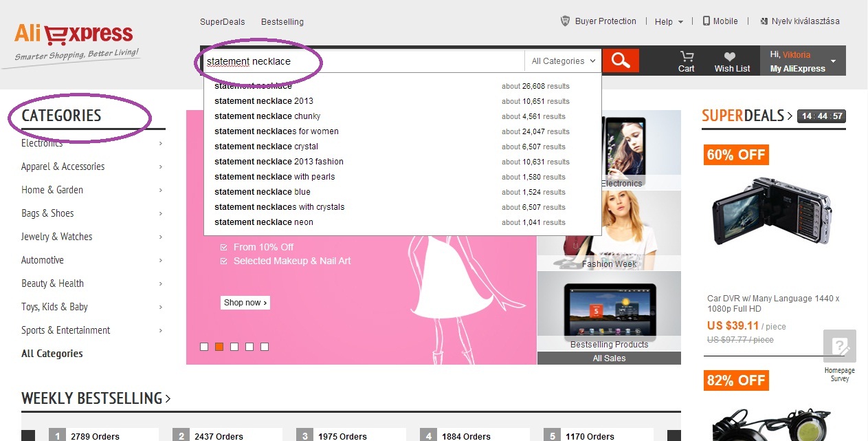Choose suggestion 'statement necklaces with crystals'
The width and height of the screenshot is (868, 441).
point(403,207)
